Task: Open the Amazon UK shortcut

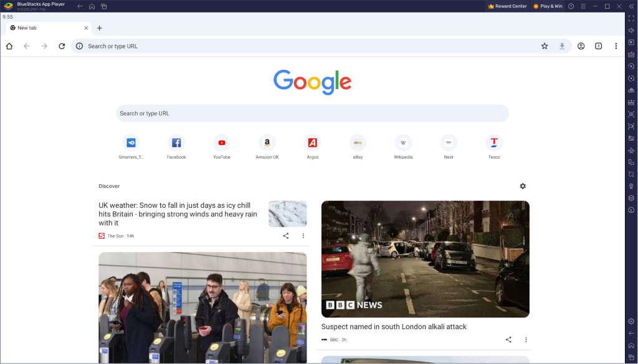Action: (x=267, y=147)
